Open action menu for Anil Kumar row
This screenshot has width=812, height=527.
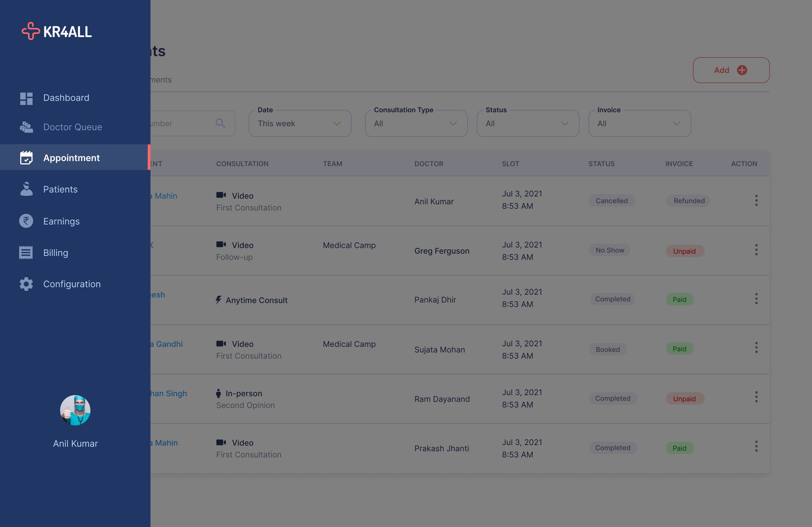756,200
